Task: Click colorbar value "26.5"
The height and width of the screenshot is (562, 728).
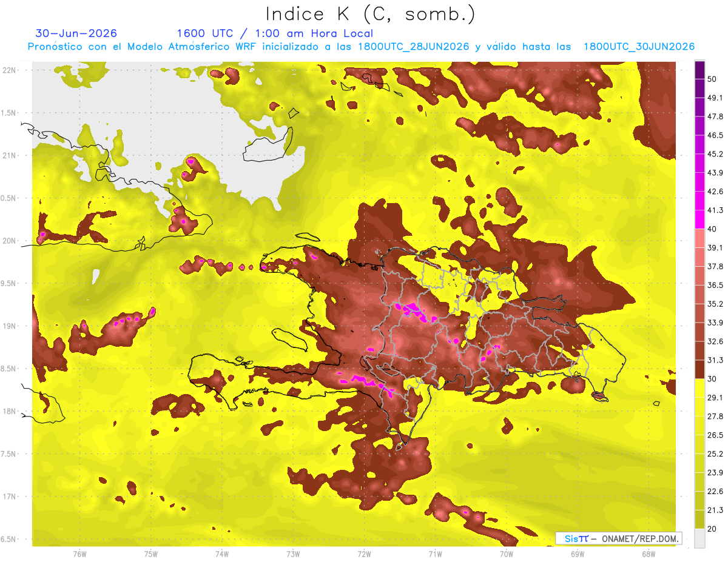Action: 715,435
